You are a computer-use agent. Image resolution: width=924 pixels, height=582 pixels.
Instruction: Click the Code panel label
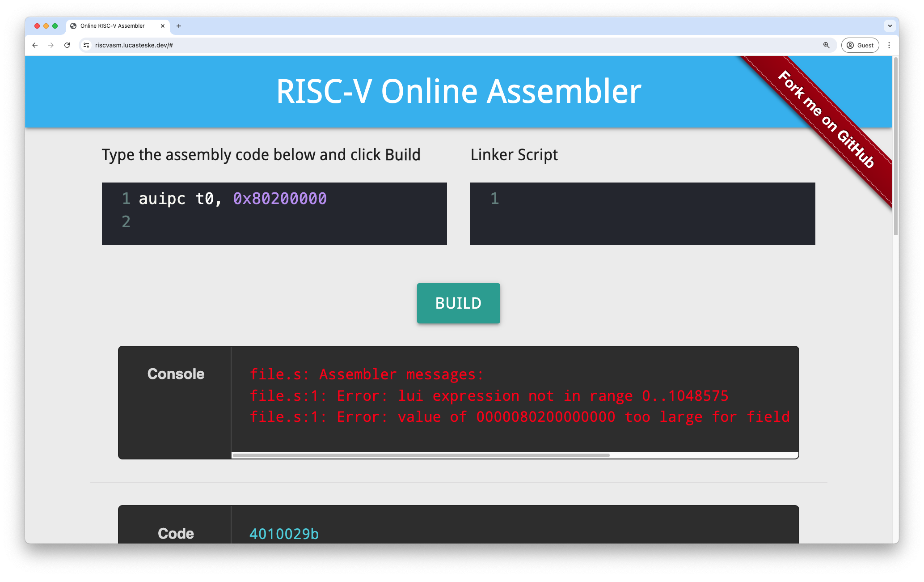(x=176, y=534)
